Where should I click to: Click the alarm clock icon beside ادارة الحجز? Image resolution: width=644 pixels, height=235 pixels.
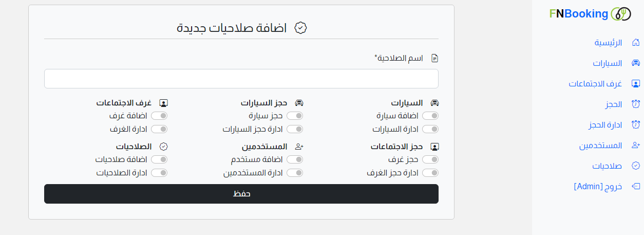tap(635, 125)
